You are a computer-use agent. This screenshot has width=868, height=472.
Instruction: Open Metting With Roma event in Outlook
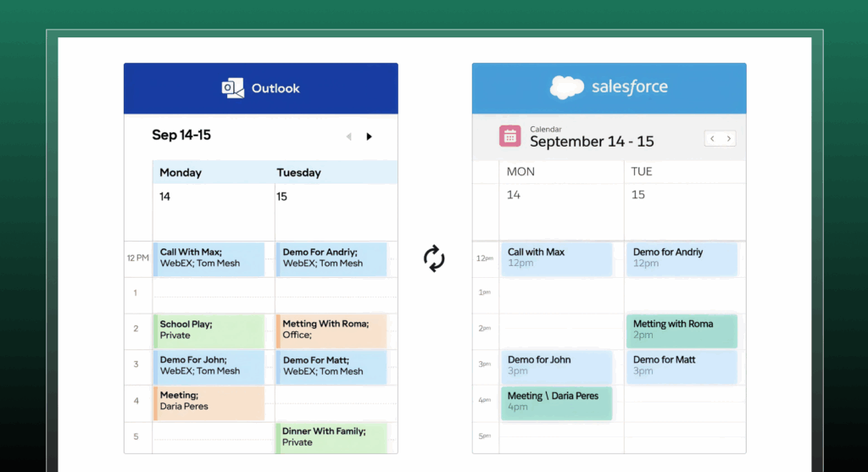click(331, 330)
